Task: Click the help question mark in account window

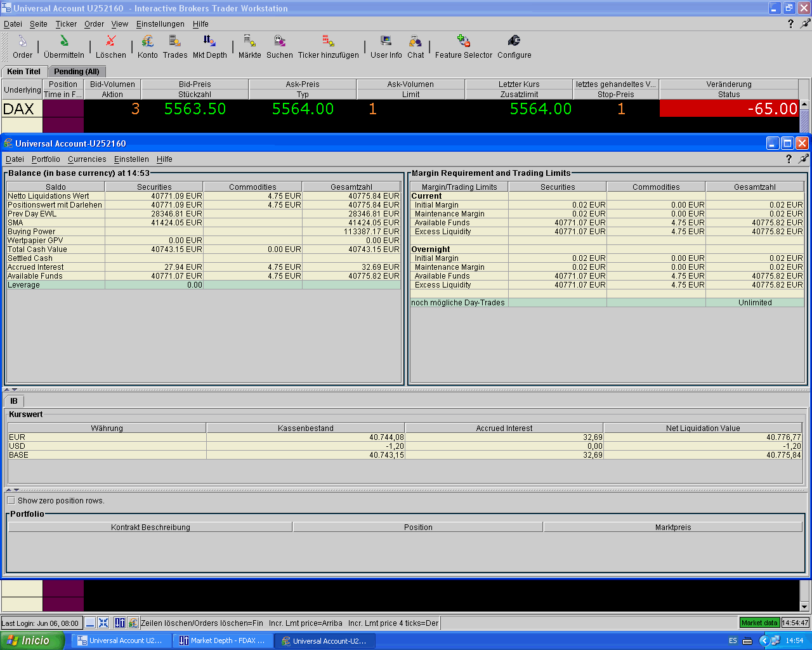Action: tap(789, 159)
